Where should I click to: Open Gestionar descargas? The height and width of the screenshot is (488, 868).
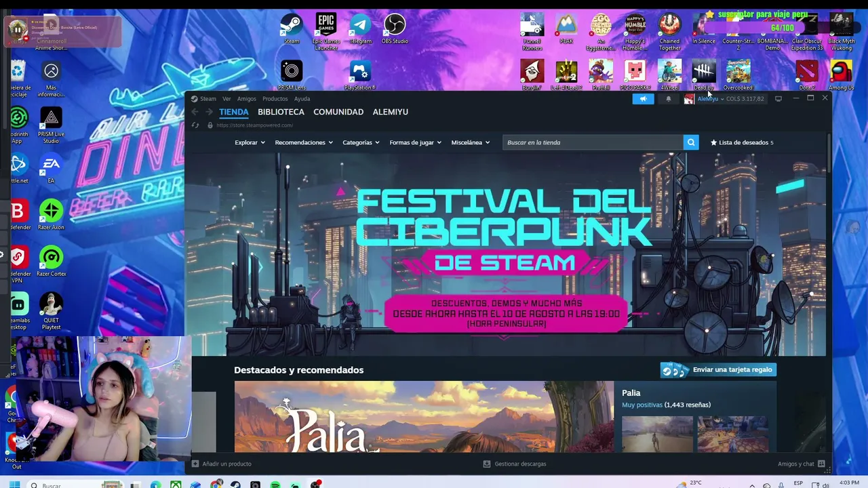[515, 464]
